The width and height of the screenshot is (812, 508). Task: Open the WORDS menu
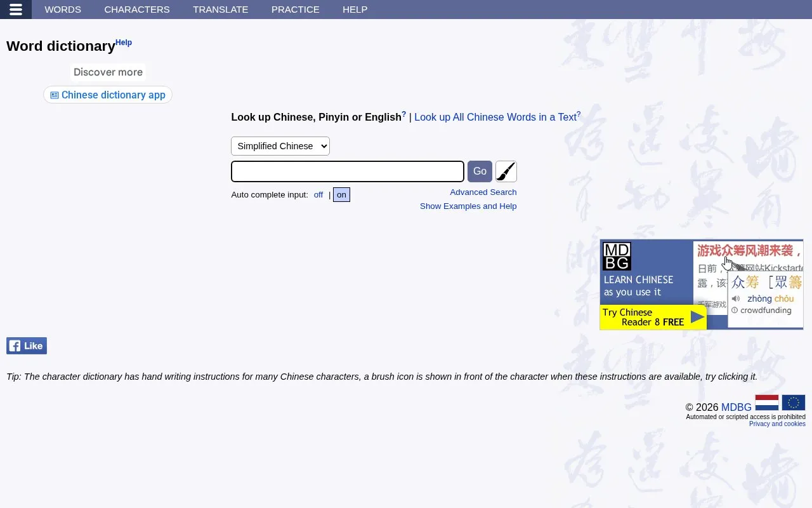(x=63, y=10)
